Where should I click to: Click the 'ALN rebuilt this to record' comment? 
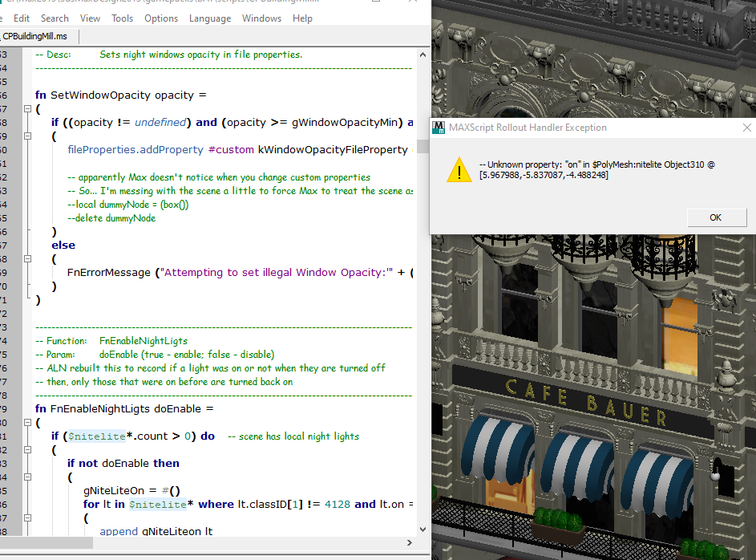point(210,368)
